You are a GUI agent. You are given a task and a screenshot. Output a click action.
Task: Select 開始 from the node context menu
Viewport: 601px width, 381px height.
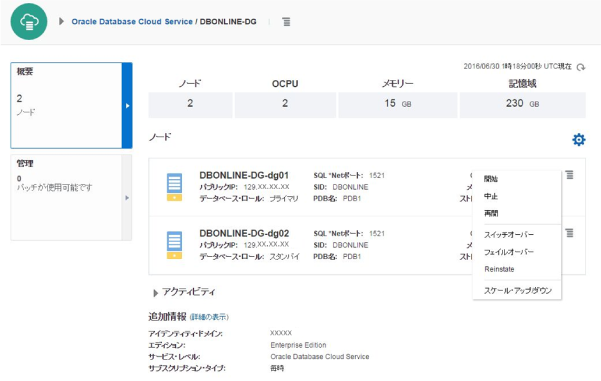(x=491, y=179)
